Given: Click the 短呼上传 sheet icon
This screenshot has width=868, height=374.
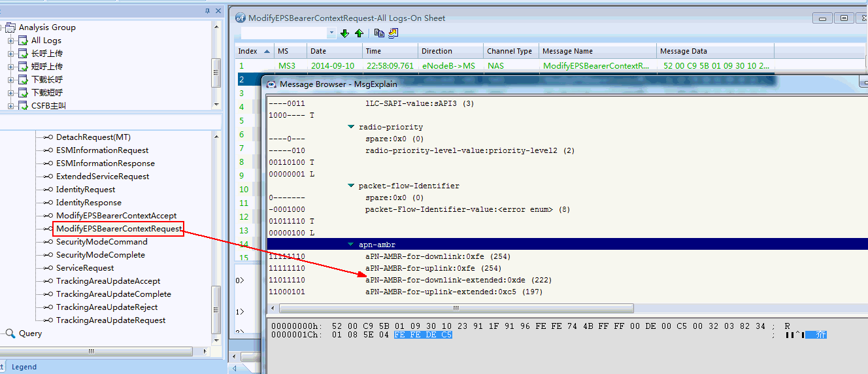Looking at the screenshot, I should pyautogui.click(x=23, y=67).
